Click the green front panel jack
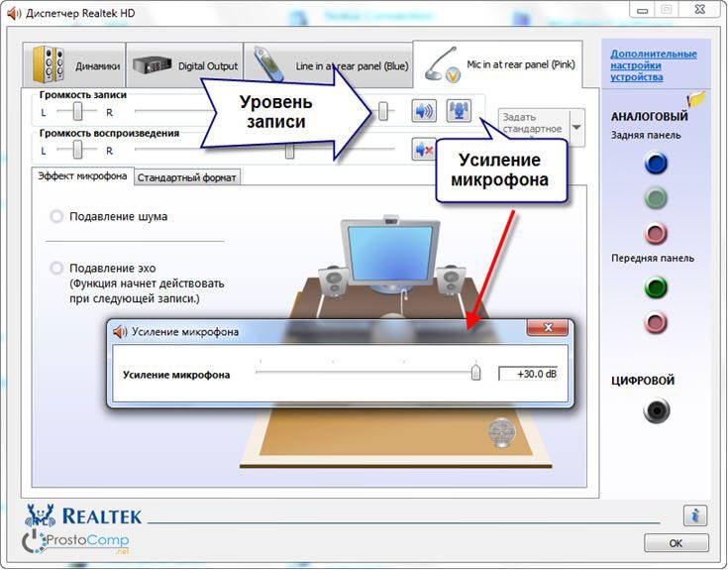Viewport: 728px width, 570px height. 655,288
